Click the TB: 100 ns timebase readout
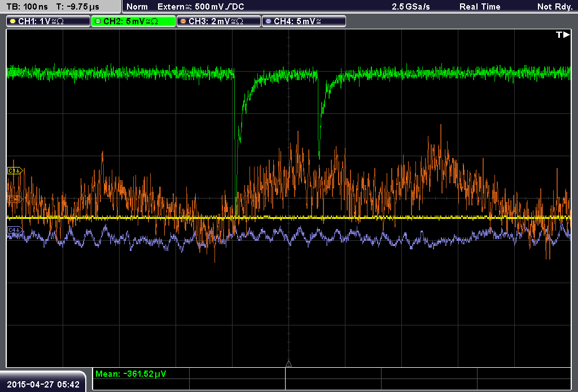The height and width of the screenshot is (392, 578). tap(27, 7)
